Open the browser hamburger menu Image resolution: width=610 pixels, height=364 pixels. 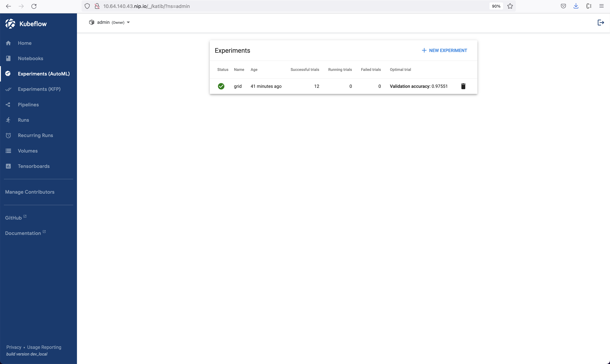click(601, 6)
